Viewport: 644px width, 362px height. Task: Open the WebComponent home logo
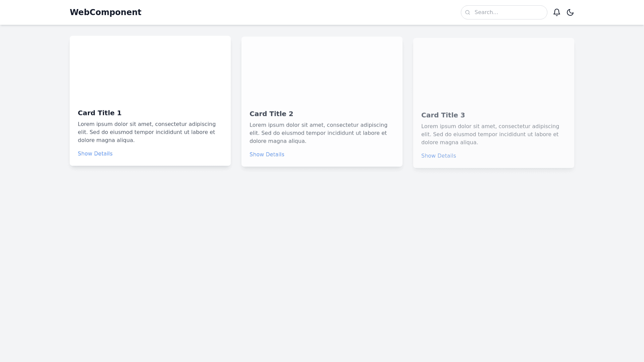(x=105, y=12)
